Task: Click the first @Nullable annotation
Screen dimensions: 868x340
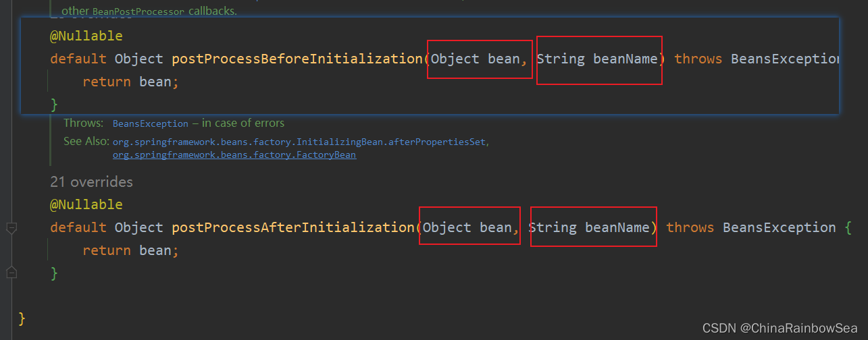Action: [x=86, y=36]
